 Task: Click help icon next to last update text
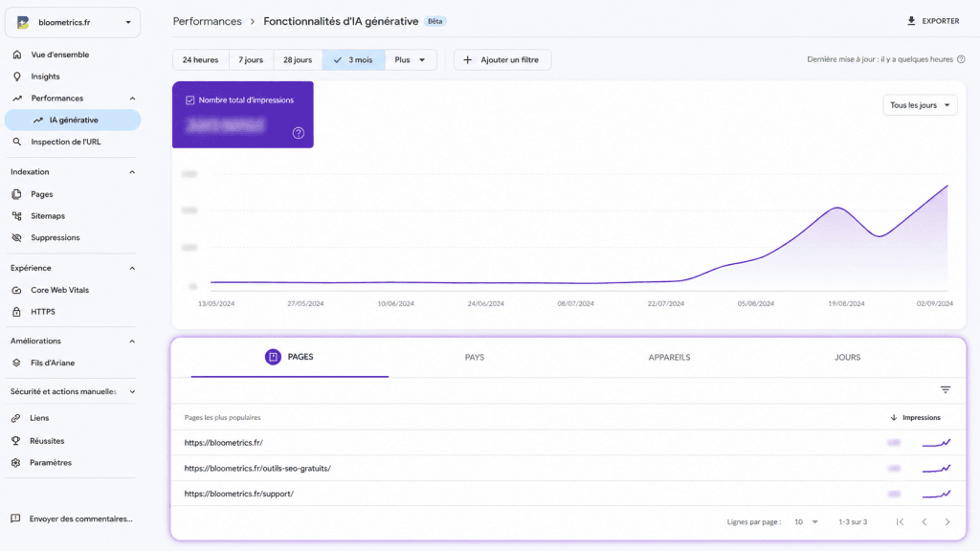pyautogui.click(x=961, y=59)
